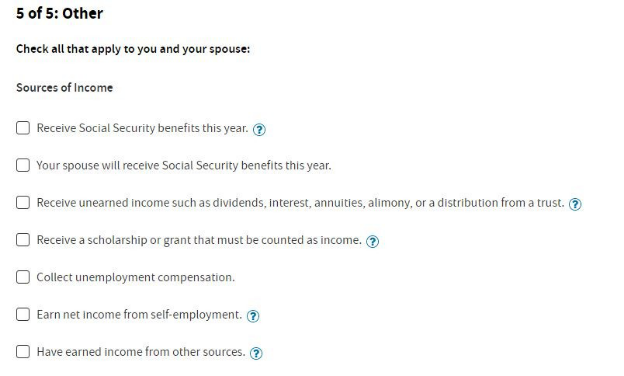The height and width of the screenshot is (376, 624).
Task: Tick the Collect unemployment compensation checkbox
Action: click(23, 277)
